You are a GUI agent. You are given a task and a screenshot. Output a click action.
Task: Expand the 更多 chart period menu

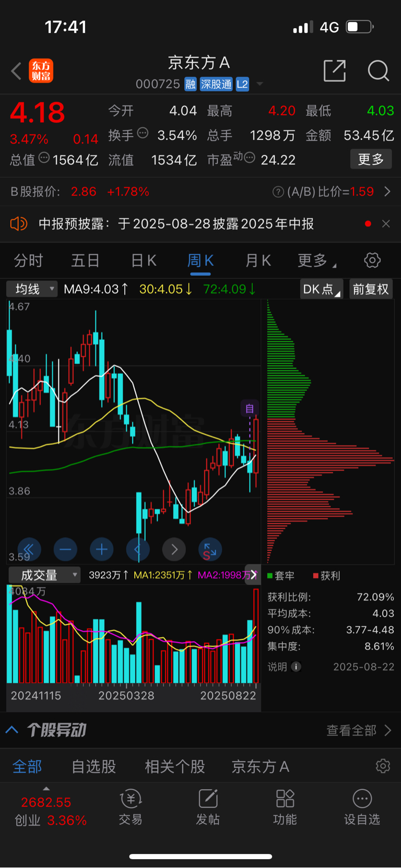point(316,260)
